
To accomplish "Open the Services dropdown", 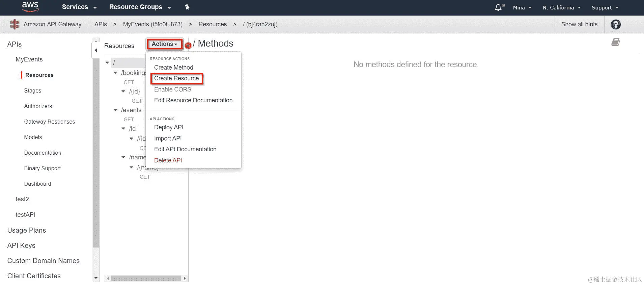I will coord(79,7).
